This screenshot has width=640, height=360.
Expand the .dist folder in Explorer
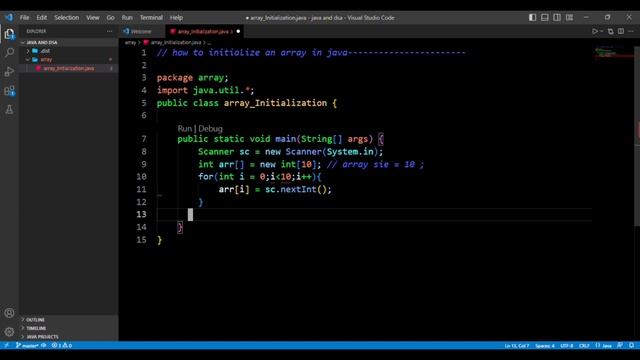coord(69,51)
